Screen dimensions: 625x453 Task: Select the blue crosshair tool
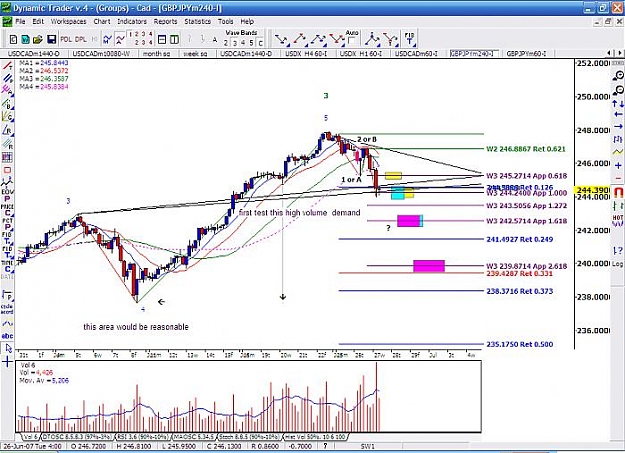coord(8,362)
